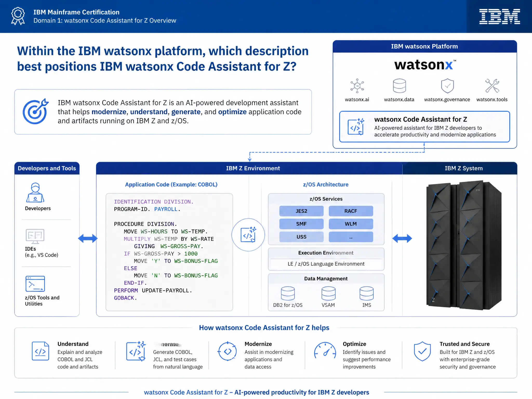
Task: Click the target bullseye icon
Action: (35, 111)
